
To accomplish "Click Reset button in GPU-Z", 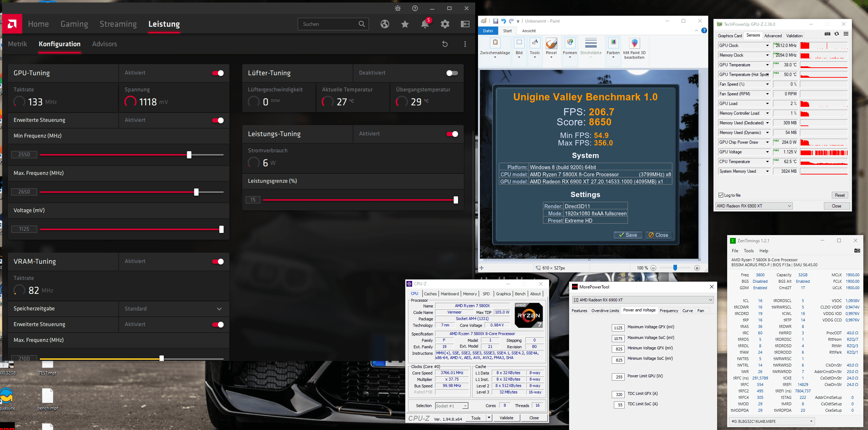I will click(x=840, y=195).
